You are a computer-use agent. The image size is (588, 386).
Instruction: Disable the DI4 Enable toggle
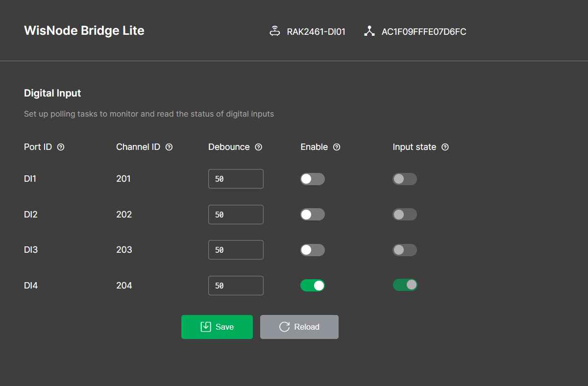(x=313, y=285)
